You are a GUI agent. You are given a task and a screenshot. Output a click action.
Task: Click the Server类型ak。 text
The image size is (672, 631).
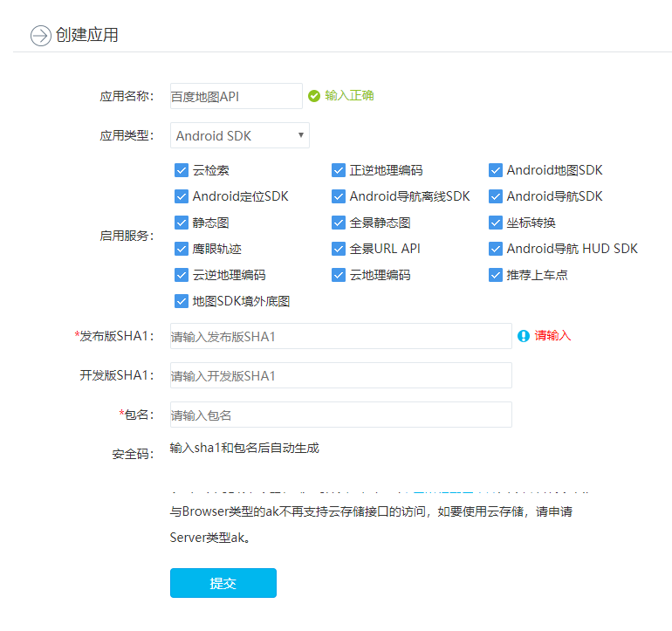tap(210, 538)
